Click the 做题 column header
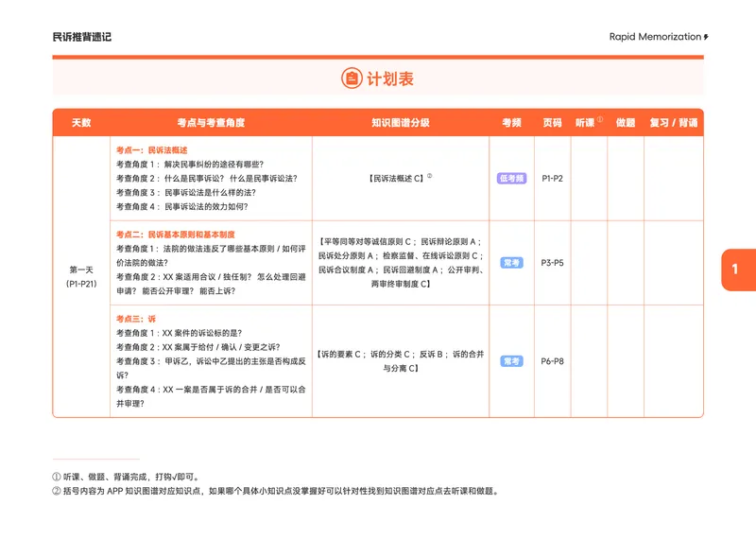The image size is (756, 540). (x=626, y=123)
